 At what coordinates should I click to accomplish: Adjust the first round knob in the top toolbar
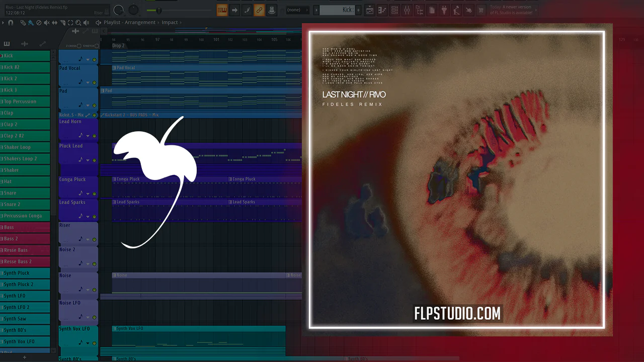(x=119, y=10)
